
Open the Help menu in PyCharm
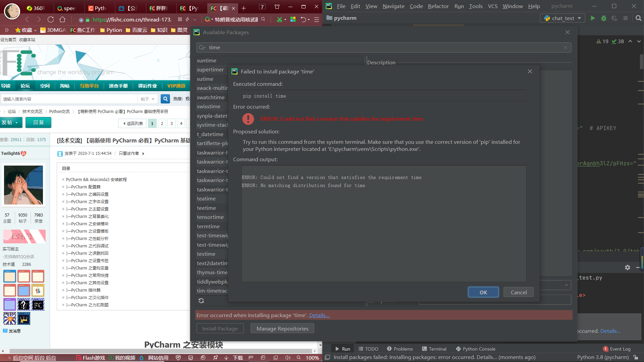point(534,6)
